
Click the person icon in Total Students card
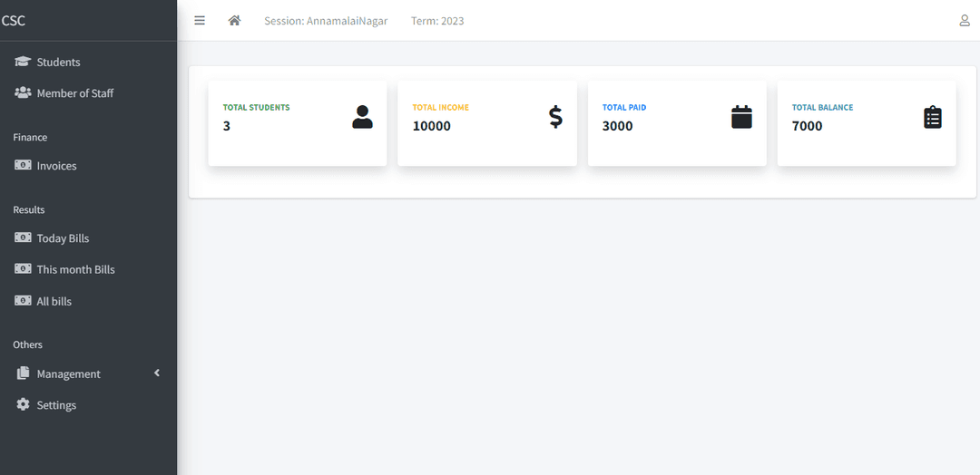click(362, 117)
